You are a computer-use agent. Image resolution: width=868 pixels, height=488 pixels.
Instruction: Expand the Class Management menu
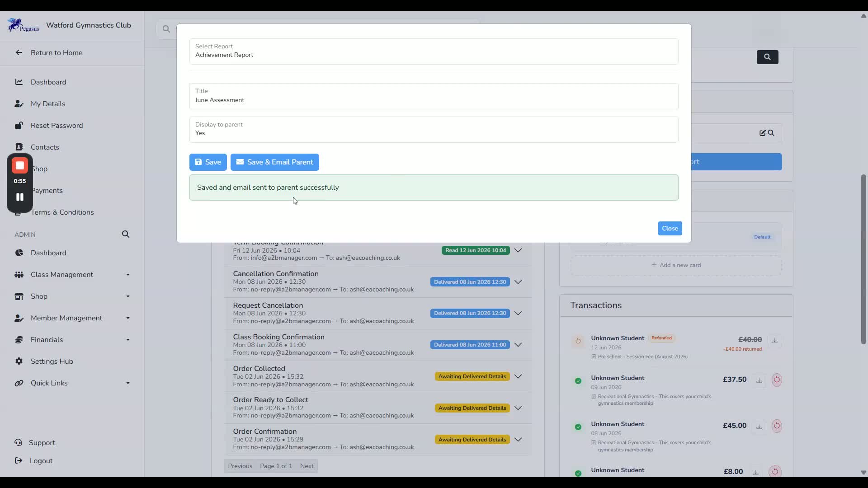tap(72, 274)
